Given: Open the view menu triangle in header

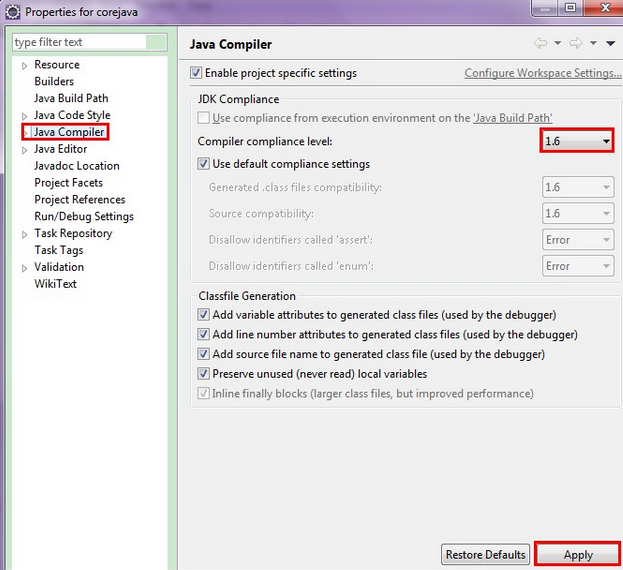Looking at the screenshot, I should coord(611,43).
